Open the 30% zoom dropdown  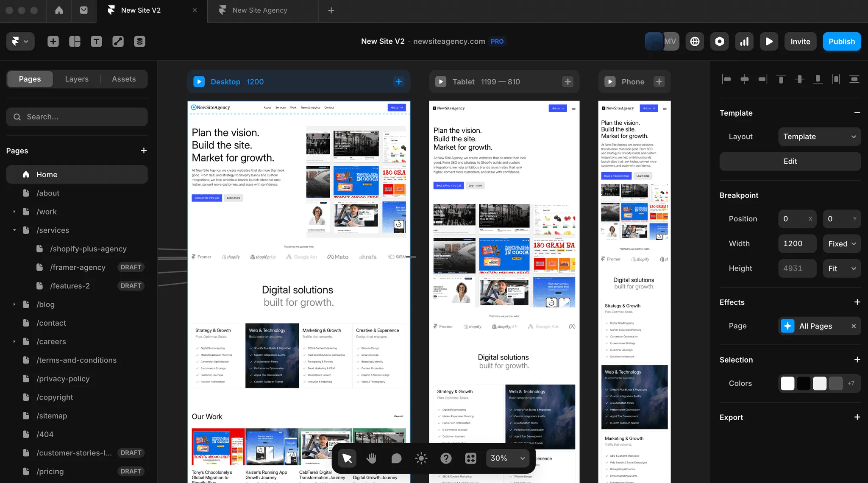click(508, 458)
